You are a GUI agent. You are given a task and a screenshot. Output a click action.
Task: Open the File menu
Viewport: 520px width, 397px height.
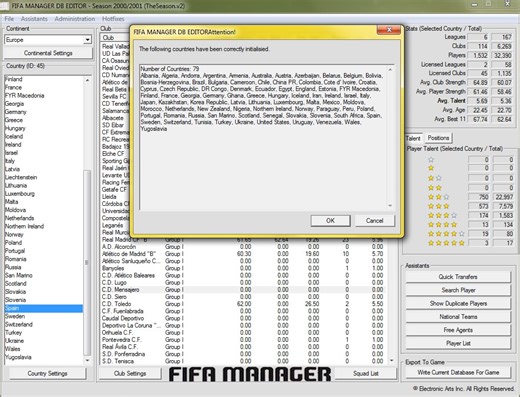[9, 19]
